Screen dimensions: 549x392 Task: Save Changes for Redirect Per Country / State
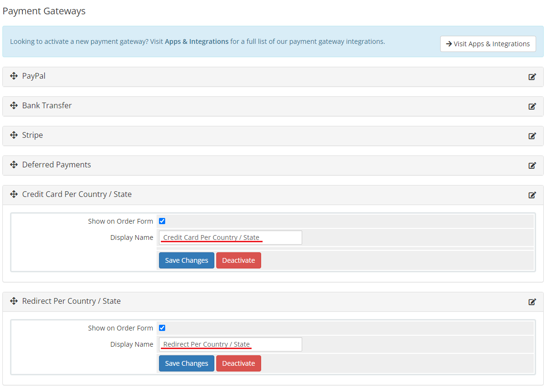(x=186, y=363)
